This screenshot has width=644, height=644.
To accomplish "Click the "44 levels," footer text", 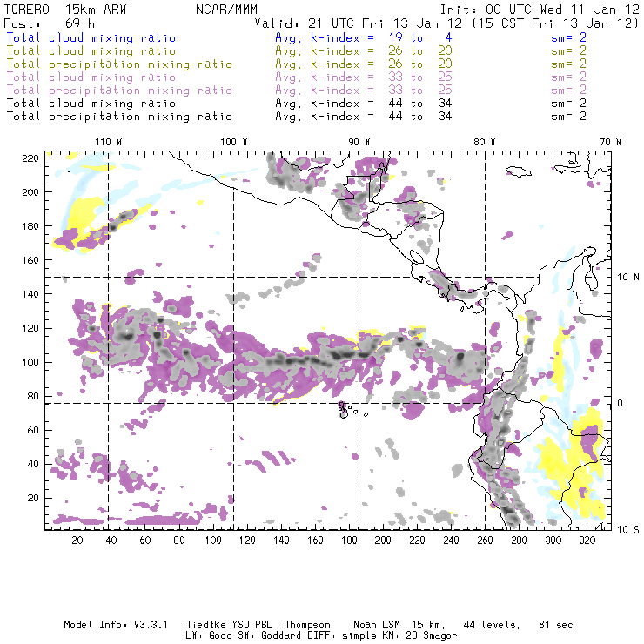I will (x=492, y=625).
